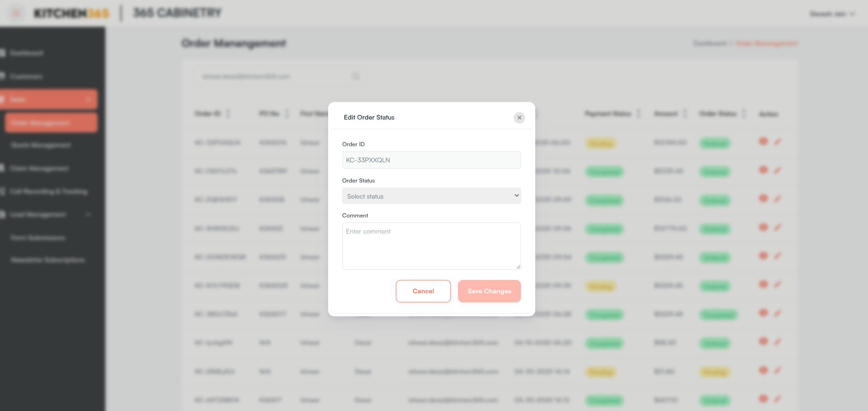This screenshot has height=411, width=868.
Task: Click the Save Changes button
Action: tap(489, 291)
